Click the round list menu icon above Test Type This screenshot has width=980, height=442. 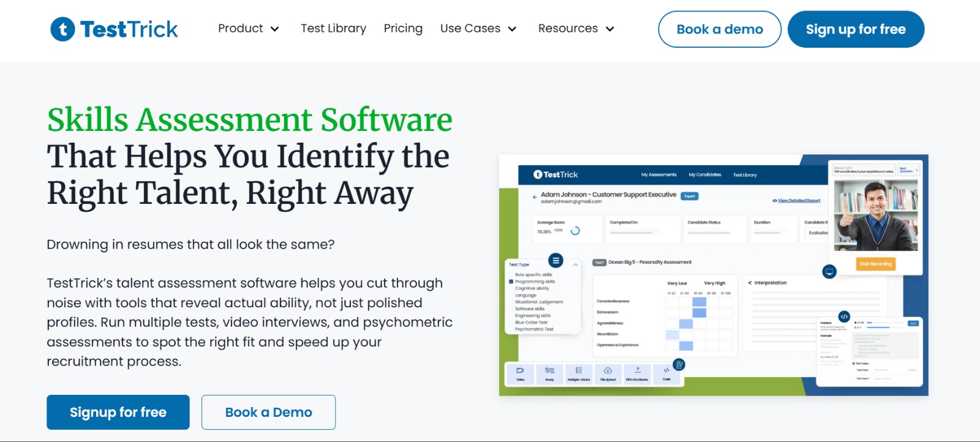pos(556,261)
